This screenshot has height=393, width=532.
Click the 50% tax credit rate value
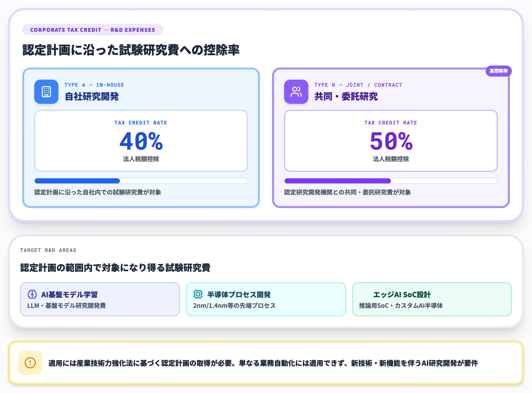[391, 141]
